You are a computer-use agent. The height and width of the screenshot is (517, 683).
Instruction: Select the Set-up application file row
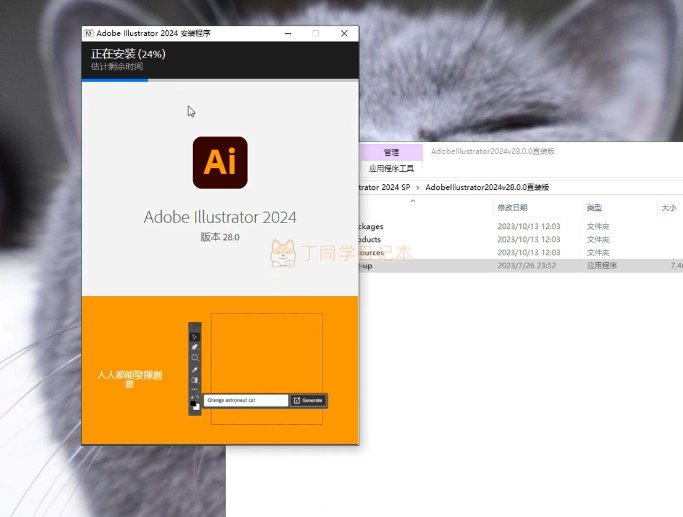pyautogui.click(x=521, y=266)
